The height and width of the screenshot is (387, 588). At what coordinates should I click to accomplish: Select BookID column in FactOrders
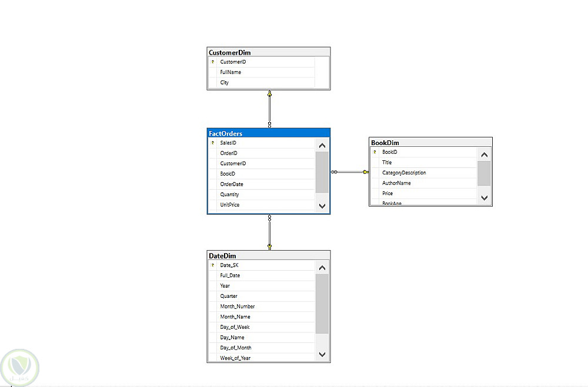(x=262, y=174)
